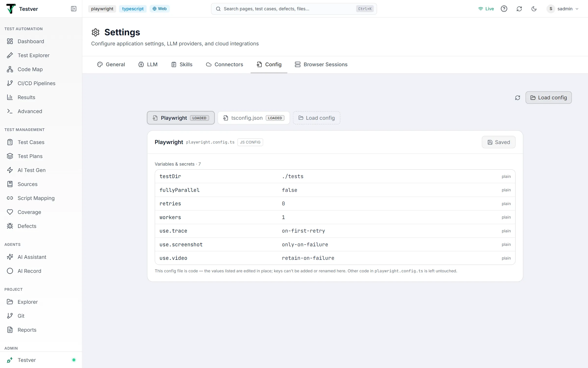This screenshot has height=368, width=588.
Task: Click the refresh icon in top bar
Action: pyautogui.click(x=519, y=9)
